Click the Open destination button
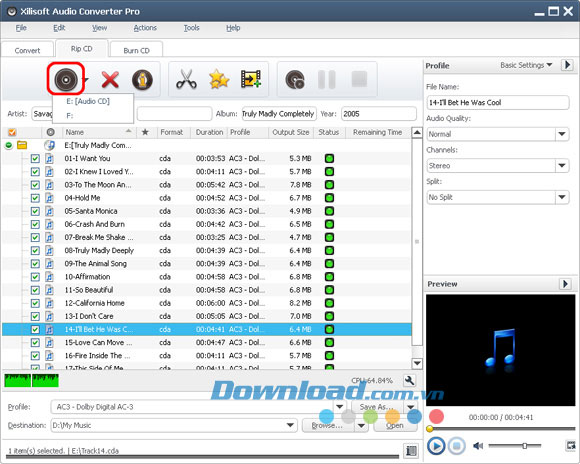 pos(395,426)
